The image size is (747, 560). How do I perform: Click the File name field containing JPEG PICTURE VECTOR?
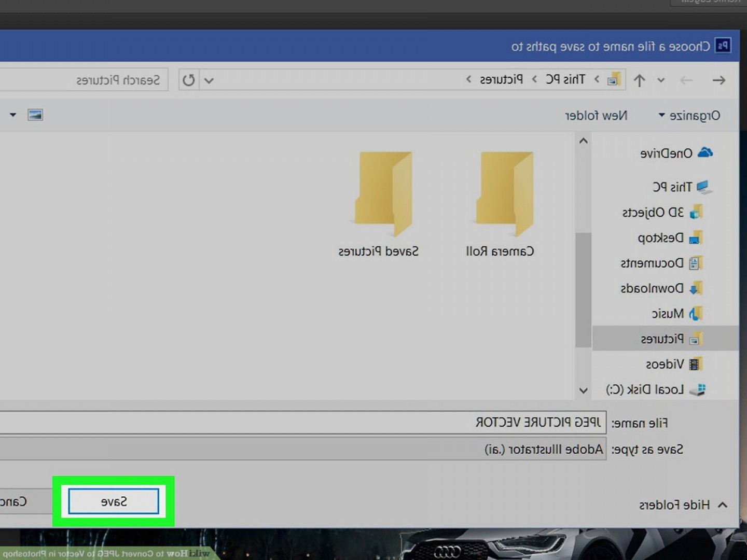click(x=303, y=423)
